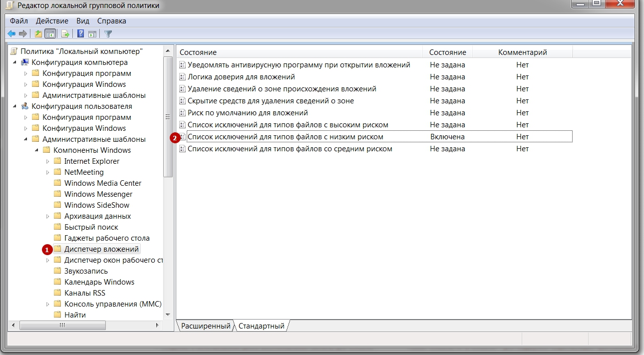Click the computer icon of 'Конфигурация компьютера'
Viewport: 644px width, 355px height.
24,62
